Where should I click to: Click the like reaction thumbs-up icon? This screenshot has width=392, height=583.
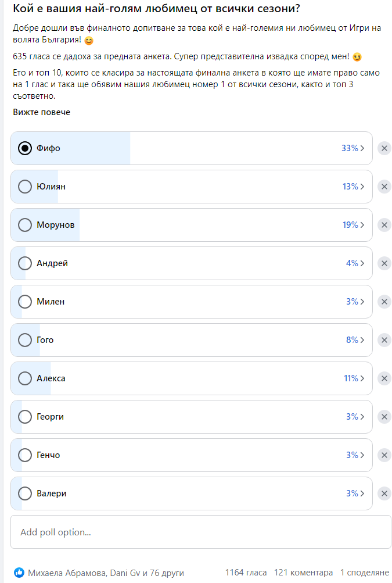pyautogui.click(x=19, y=573)
